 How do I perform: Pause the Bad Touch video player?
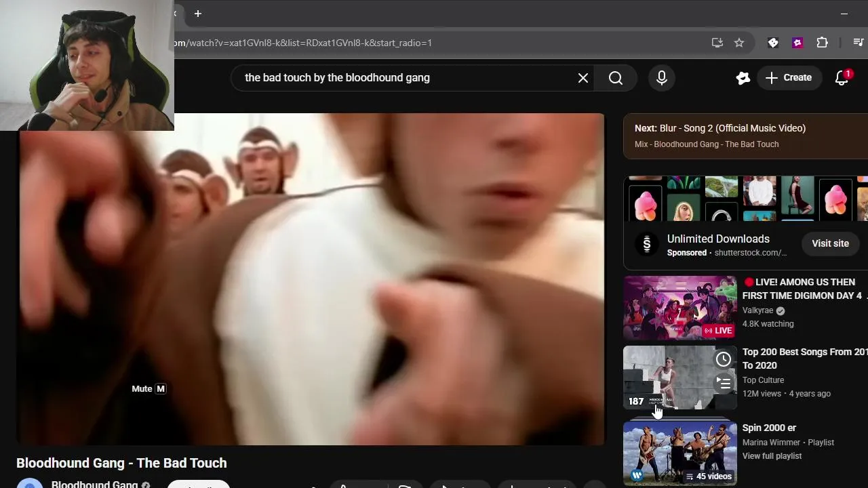point(311,278)
